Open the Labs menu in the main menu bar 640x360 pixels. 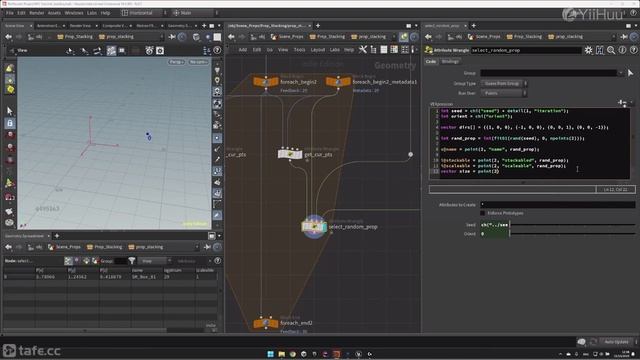pyautogui.click(x=92, y=13)
